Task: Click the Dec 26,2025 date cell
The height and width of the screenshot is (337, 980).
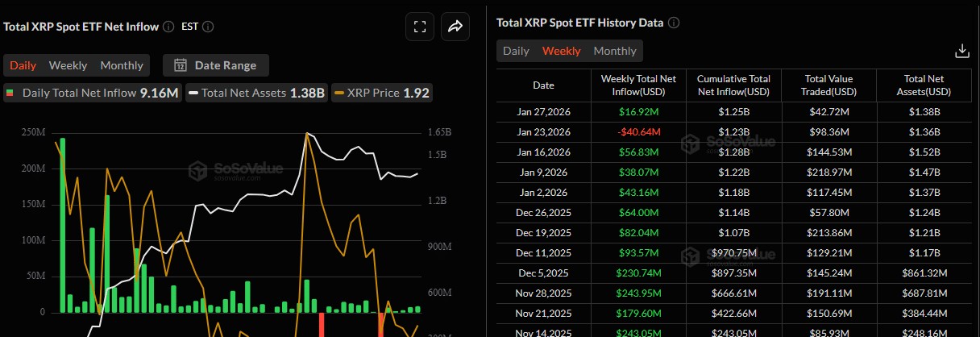Action: (x=544, y=213)
